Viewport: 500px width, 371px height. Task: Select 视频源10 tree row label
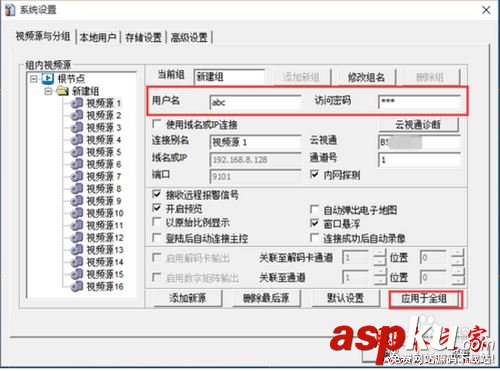[x=105, y=213]
